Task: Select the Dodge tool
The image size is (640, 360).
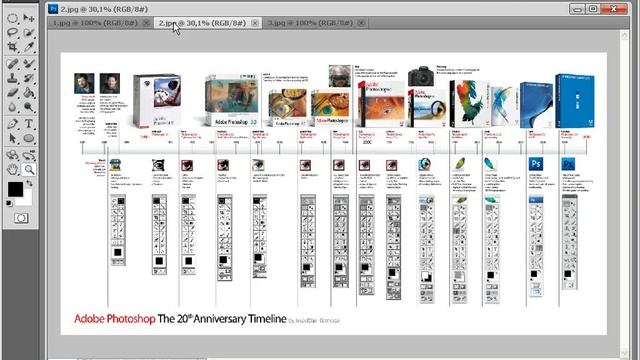Action: pos(29,107)
